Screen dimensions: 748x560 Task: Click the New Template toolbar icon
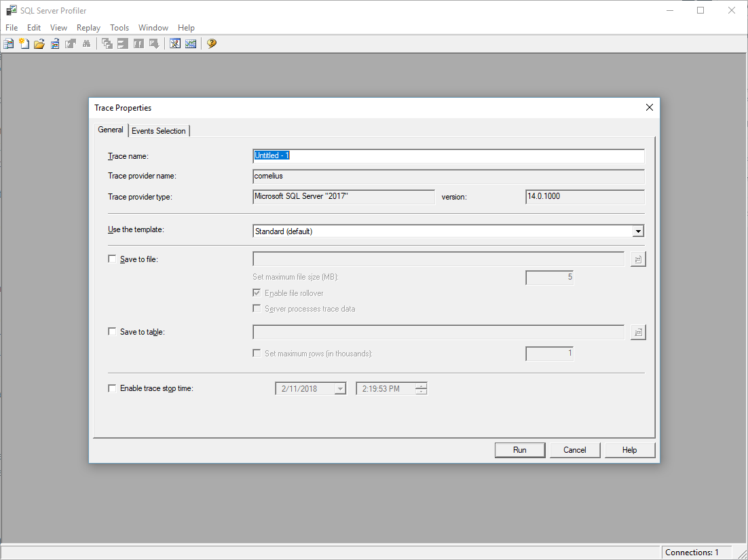point(24,44)
